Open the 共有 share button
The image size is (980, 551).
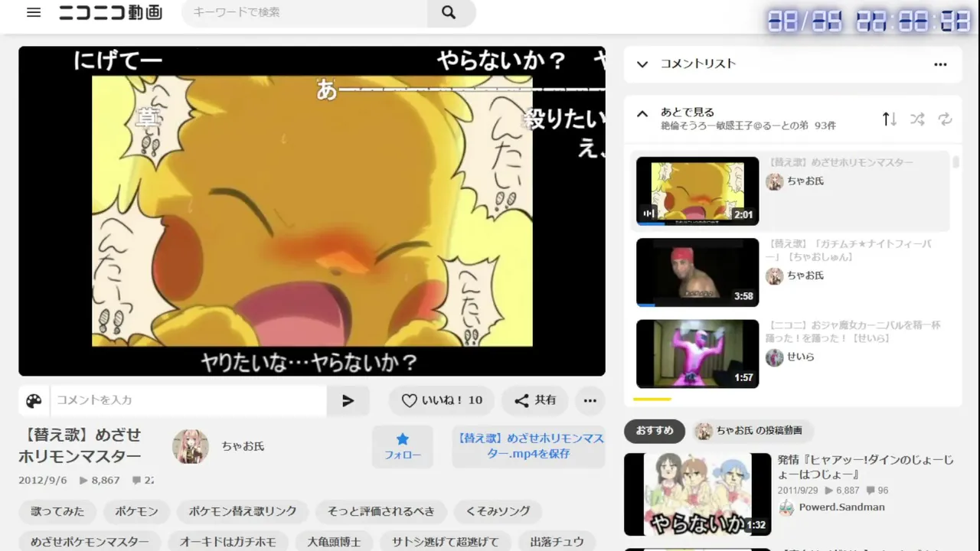[x=535, y=400]
